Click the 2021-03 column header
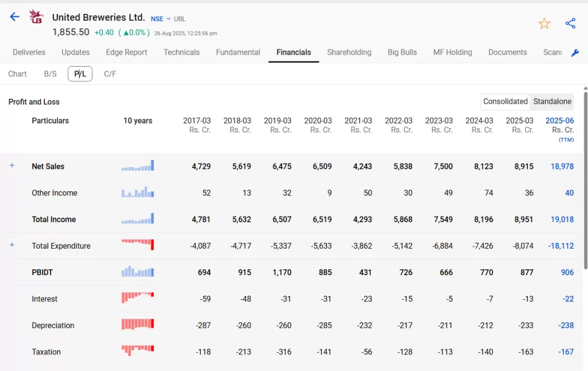The height and width of the screenshot is (371, 588). click(x=358, y=125)
